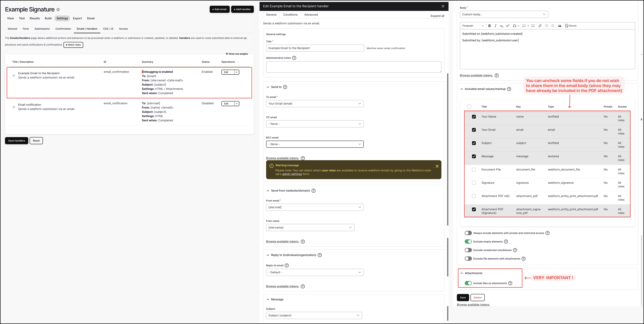Viewport: 644px width, 324px height.
Task: Collapse the Send to section
Action: pos(268,87)
